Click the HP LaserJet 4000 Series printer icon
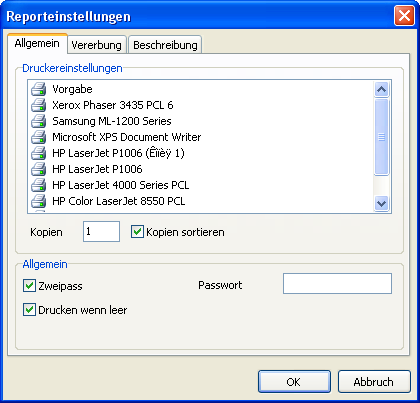Image resolution: width=420 pixels, height=403 pixels. point(39,185)
